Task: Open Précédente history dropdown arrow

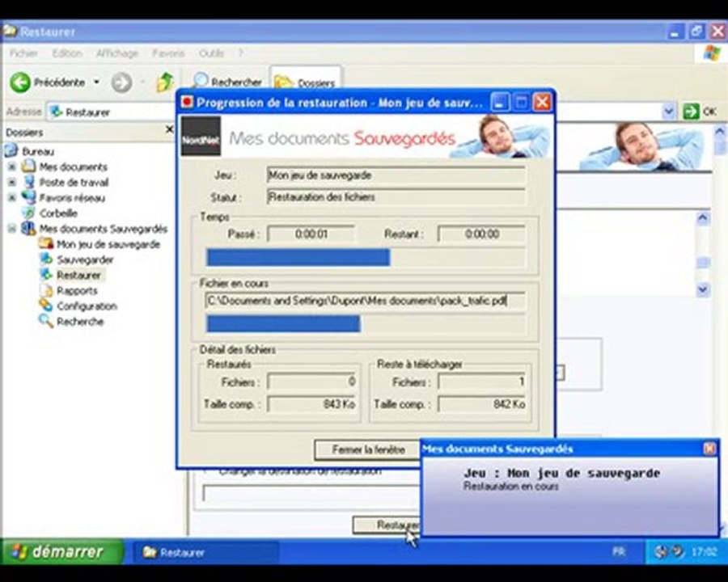Action: coord(96,82)
